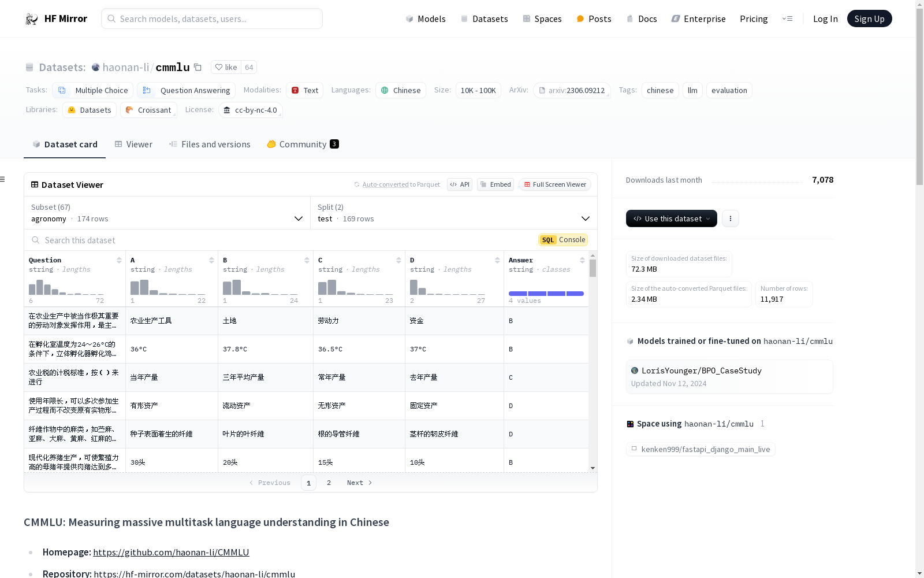This screenshot has height=578, width=924.
Task: Click the evaluation tag
Action: (x=729, y=90)
